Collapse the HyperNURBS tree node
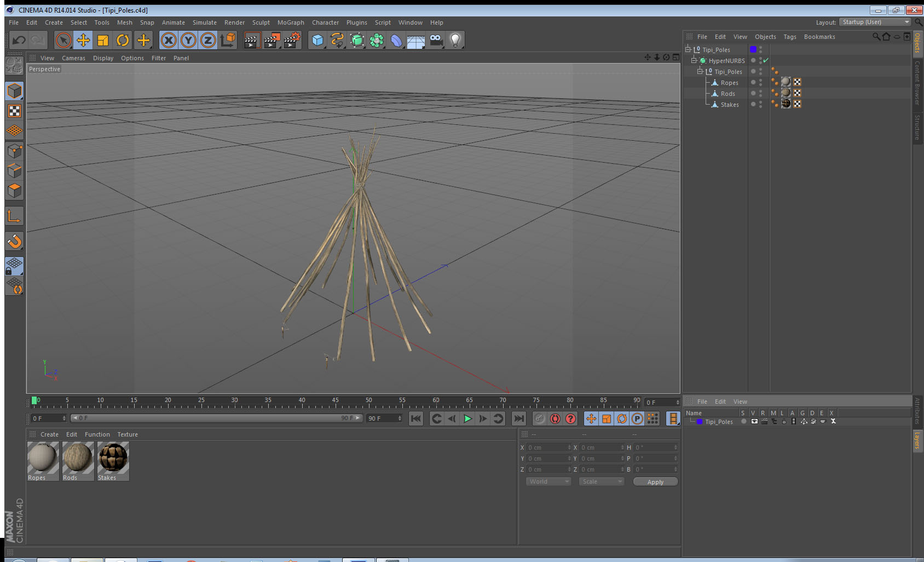Screen dimensions: 924x562 (694, 60)
